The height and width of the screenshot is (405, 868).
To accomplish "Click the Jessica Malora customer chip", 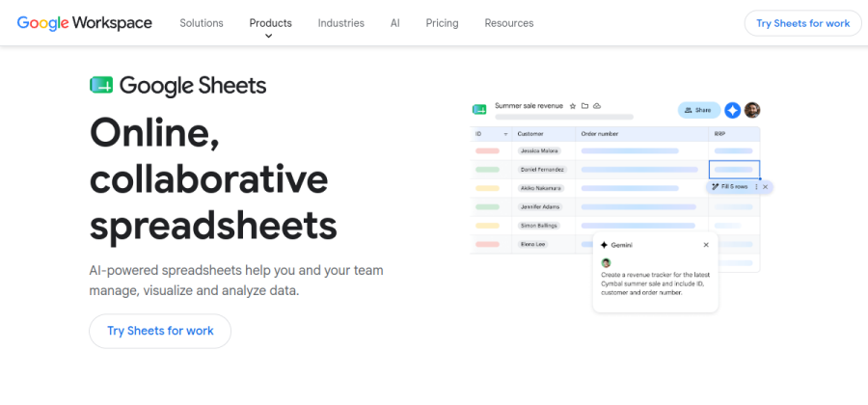I will pos(539,150).
